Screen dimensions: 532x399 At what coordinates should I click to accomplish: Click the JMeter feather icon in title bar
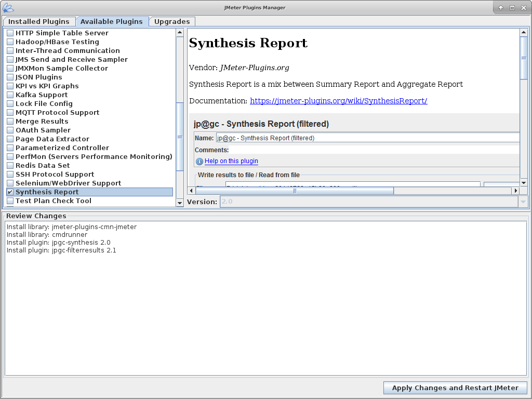[7, 7]
